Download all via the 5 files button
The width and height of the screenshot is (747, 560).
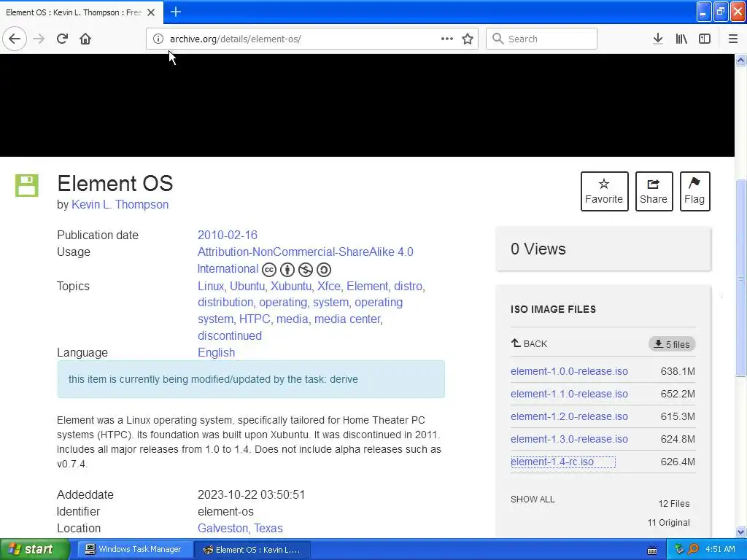point(672,344)
